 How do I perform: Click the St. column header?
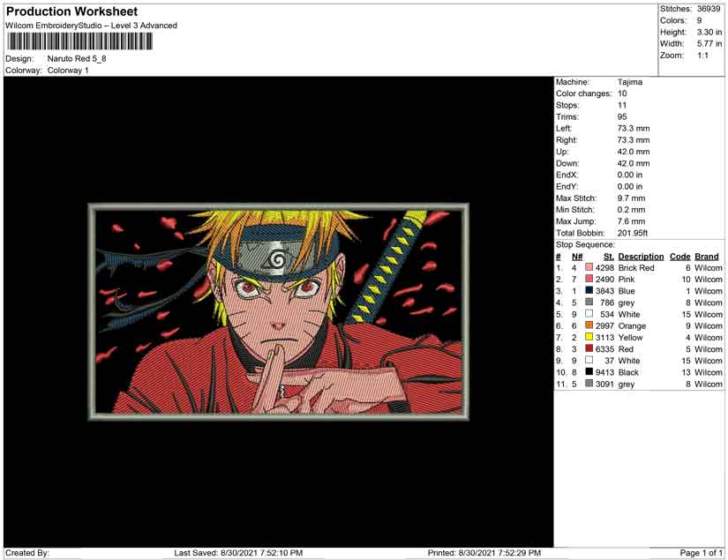click(609, 257)
